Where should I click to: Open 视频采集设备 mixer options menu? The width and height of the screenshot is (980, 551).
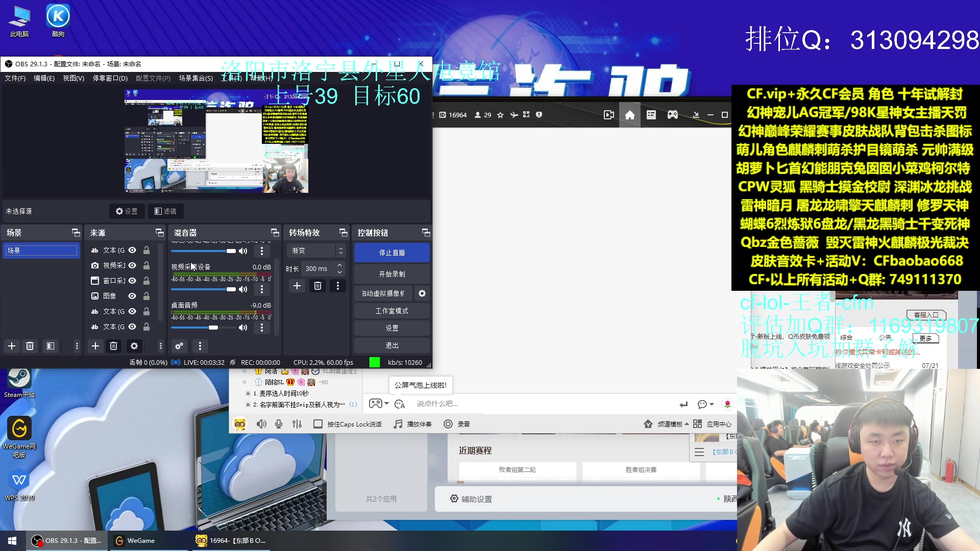coord(262,289)
